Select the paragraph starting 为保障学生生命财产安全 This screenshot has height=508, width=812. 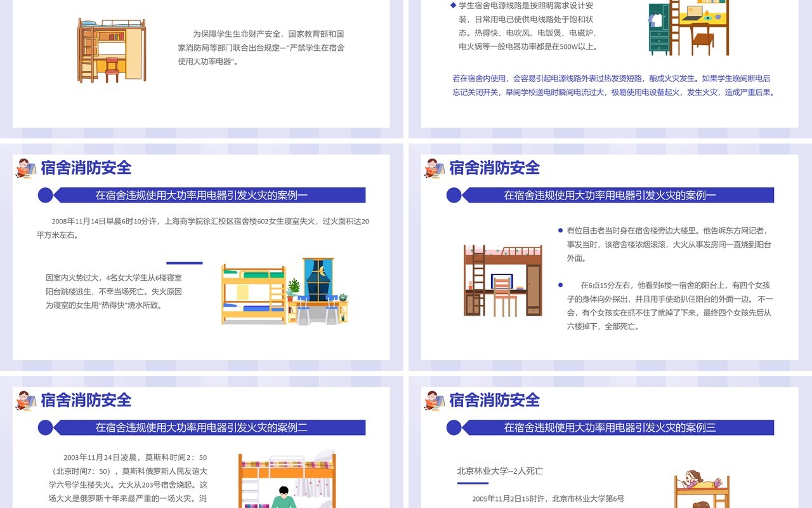click(261, 48)
